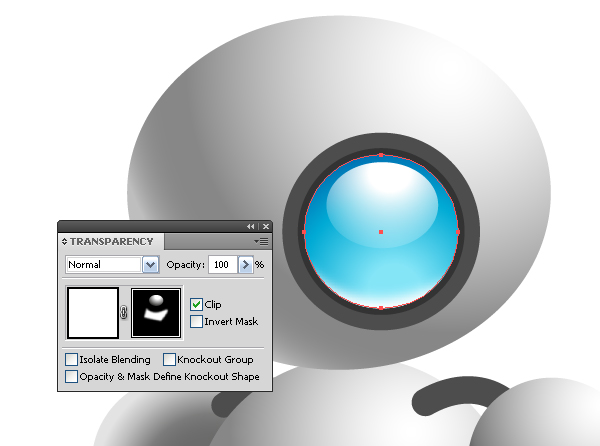Click the left anchor point of blue lens
Viewport: 600px width, 446px height.
tap(304, 232)
